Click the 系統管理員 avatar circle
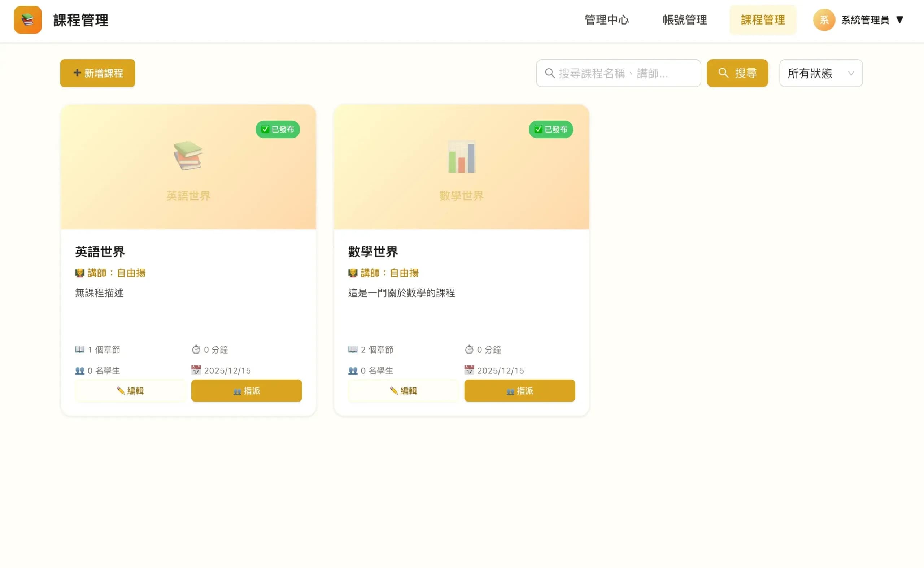The image size is (924, 568). coord(824,20)
